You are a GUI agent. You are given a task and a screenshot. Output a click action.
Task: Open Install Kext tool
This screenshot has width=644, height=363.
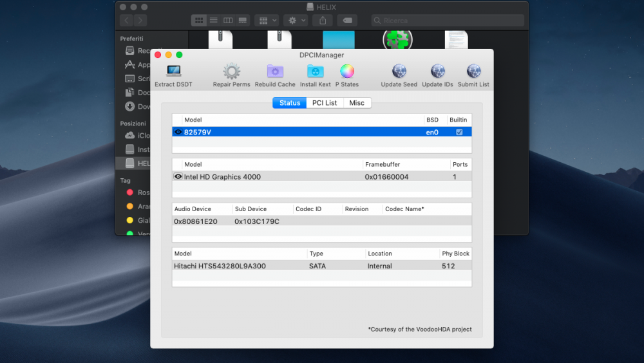[315, 75]
